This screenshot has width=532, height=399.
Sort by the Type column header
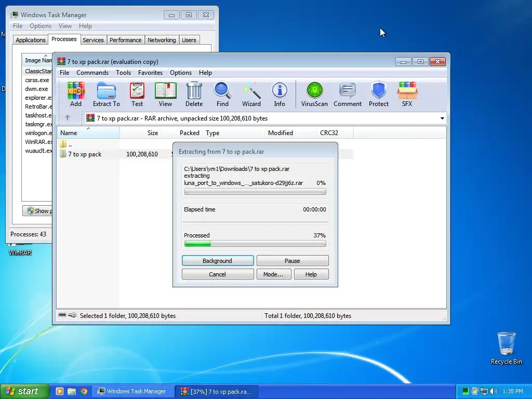pos(233,132)
